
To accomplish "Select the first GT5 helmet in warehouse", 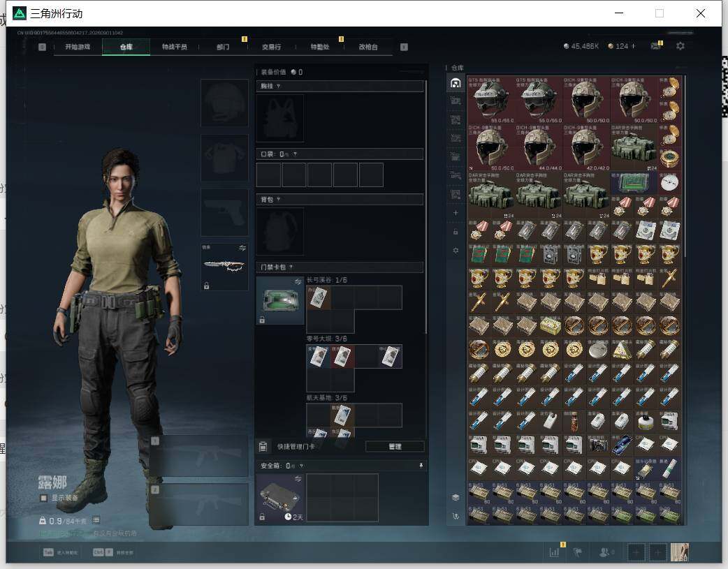I will pos(490,100).
